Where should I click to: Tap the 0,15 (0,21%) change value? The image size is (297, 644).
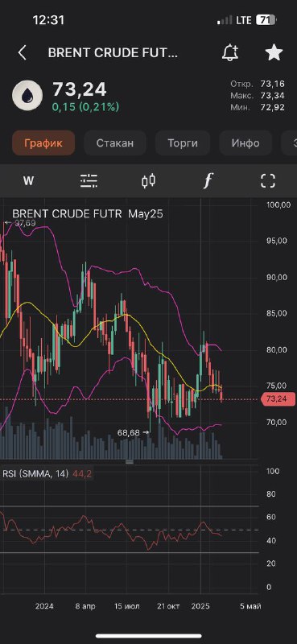pos(85,107)
